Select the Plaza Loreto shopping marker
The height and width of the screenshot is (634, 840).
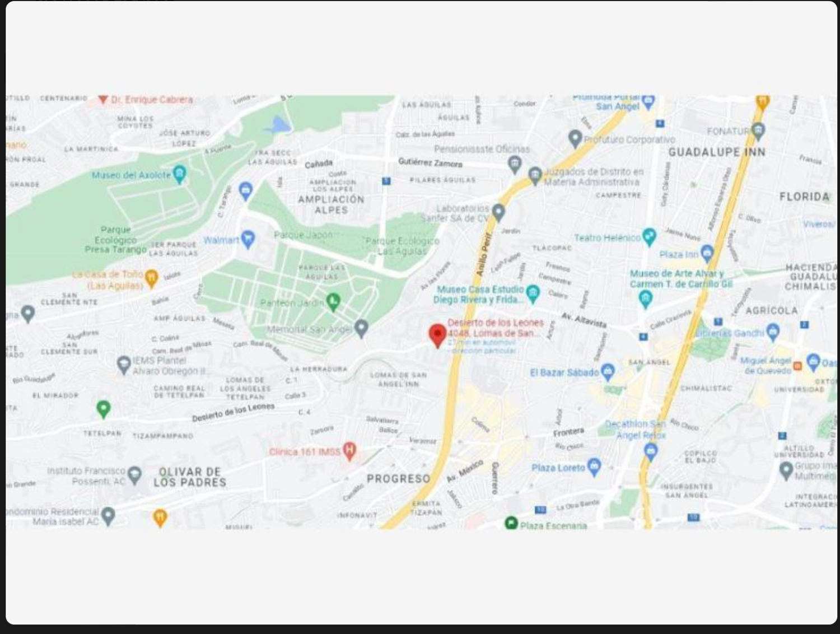point(594,467)
